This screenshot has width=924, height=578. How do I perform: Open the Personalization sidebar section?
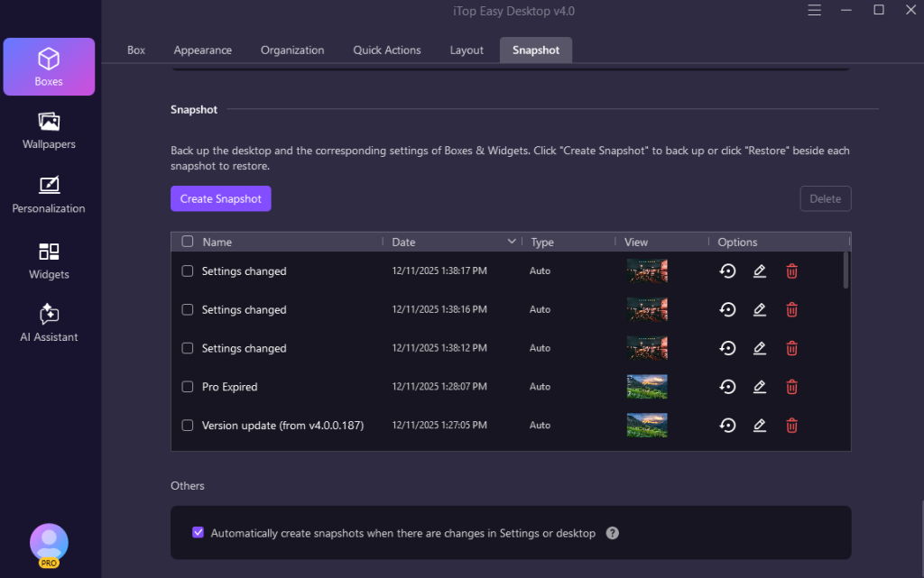[x=49, y=195]
